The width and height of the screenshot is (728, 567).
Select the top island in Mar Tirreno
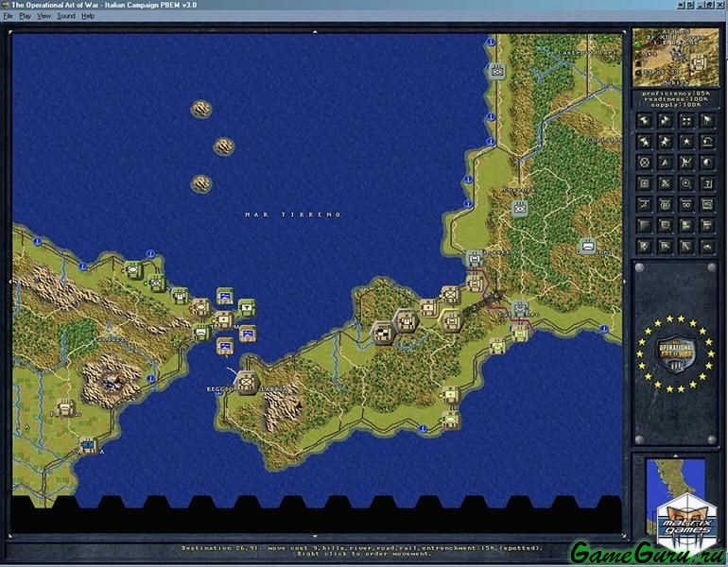pyautogui.click(x=201, y=110)
